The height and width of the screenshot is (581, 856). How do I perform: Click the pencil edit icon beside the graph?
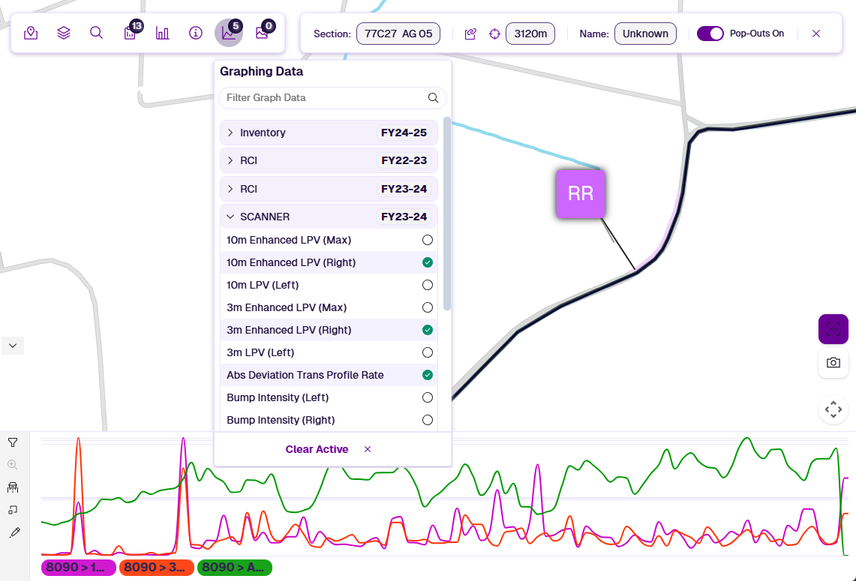pos(15,532)
